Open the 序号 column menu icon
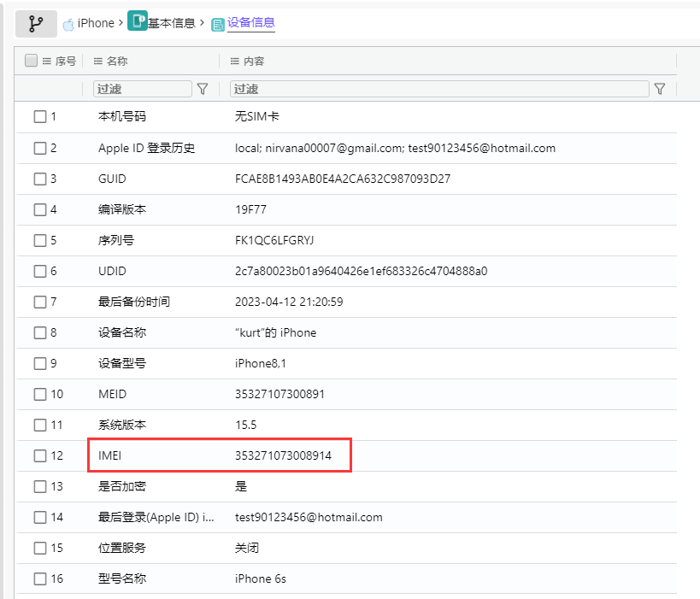 pyautogui.click(x=47, y=62)
